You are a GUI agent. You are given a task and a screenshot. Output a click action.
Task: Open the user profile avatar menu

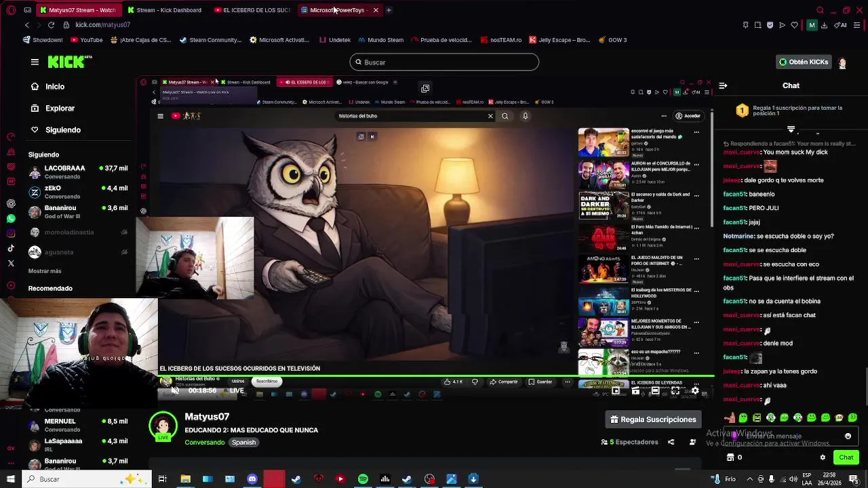click(x=842, y=62)
